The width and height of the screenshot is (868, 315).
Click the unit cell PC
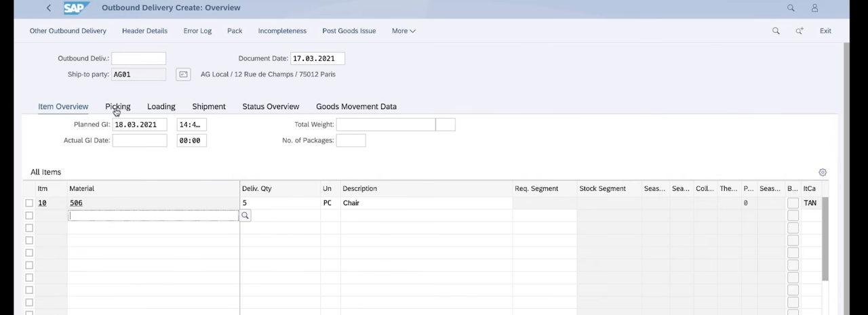pyautogui.click(x=330, y=203)
